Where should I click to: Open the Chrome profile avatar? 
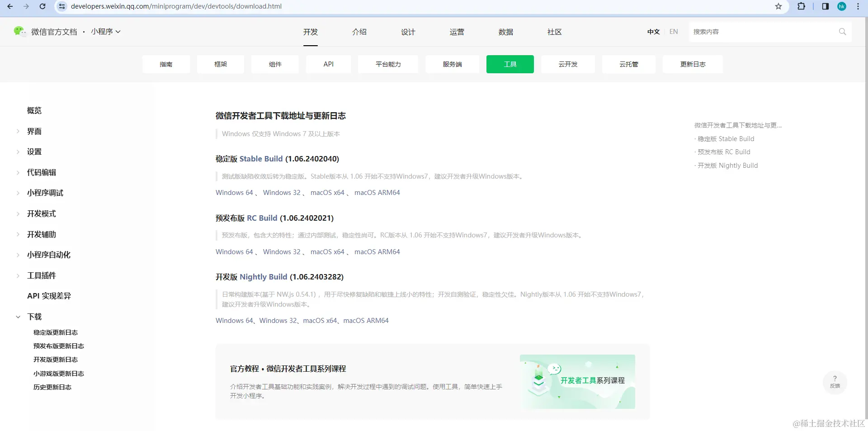tap(842, 6)
